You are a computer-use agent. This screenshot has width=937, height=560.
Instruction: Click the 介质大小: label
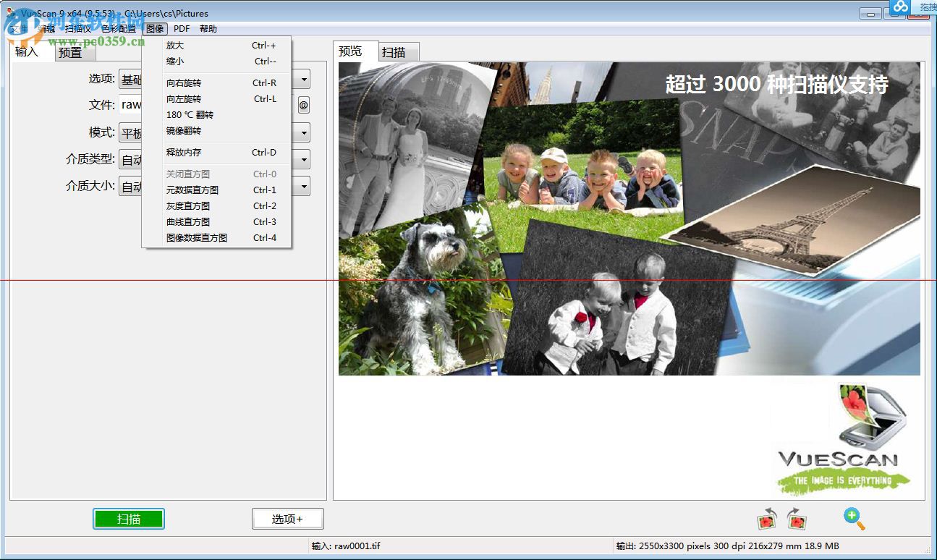[x=90, y=186]
